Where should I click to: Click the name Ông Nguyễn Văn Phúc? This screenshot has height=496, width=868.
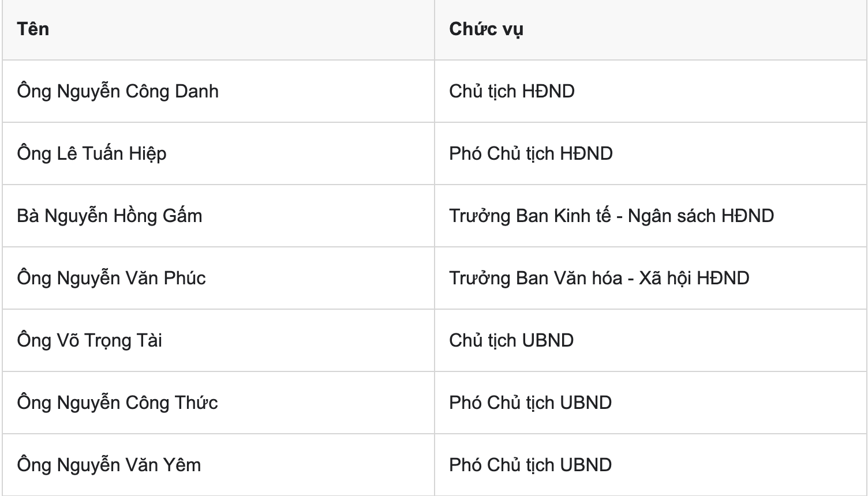pos(111,279)
